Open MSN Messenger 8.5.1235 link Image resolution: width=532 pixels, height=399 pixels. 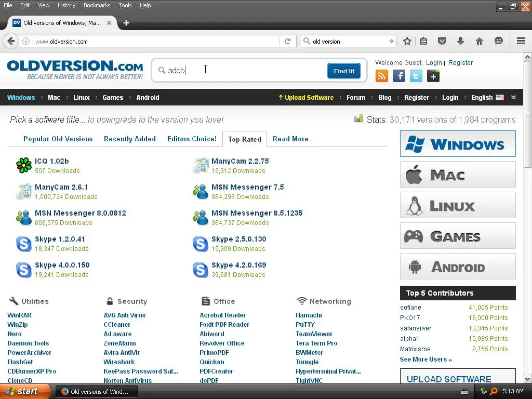[x=257, y=213]
